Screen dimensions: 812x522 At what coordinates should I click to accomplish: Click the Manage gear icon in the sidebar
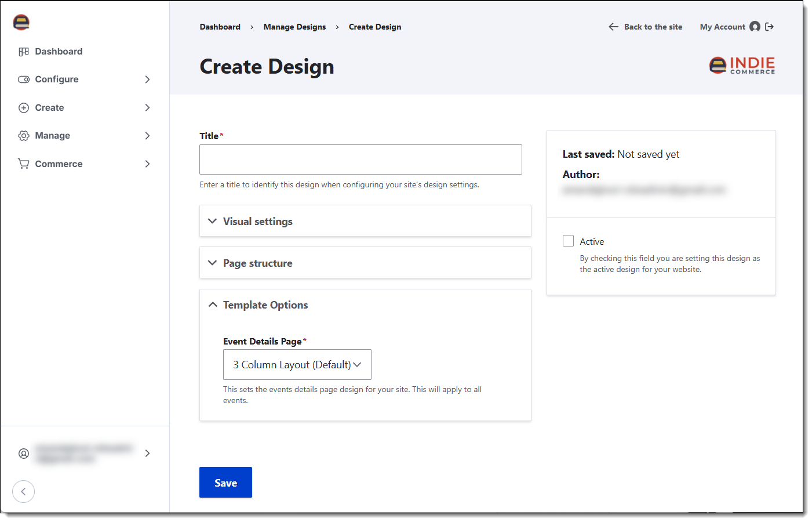coord(24,136)
